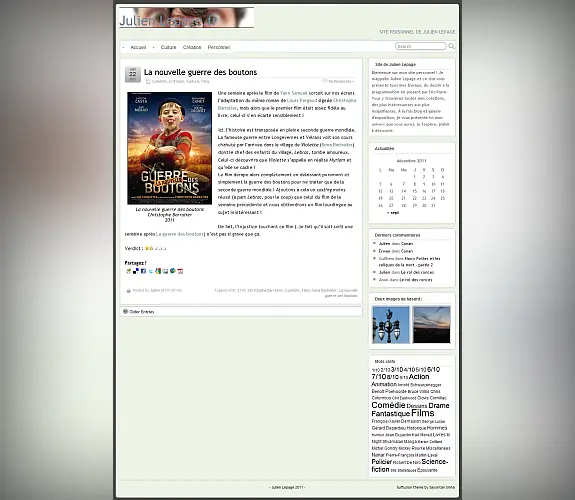Viewport: 575px width, 500px height.
Task: Open the Culture menu
Action: pyautogui.click(x=168, y=47)
